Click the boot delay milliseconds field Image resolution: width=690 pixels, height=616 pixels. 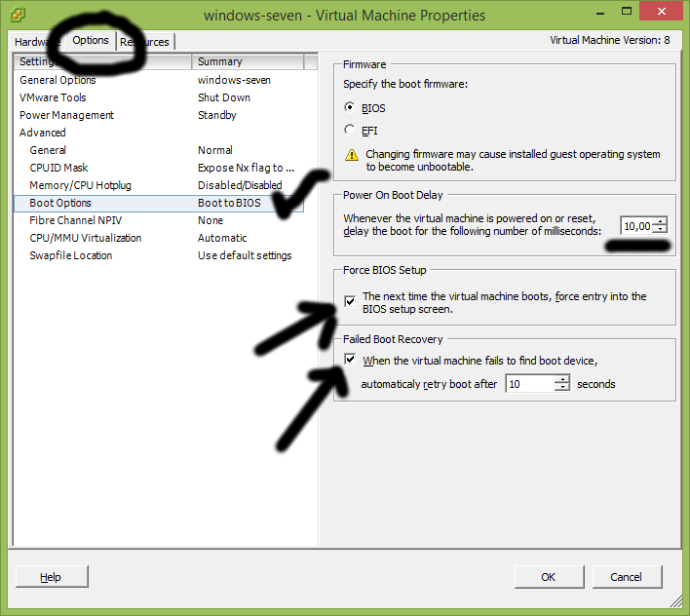pyautogui.click(x=636, y=226)
